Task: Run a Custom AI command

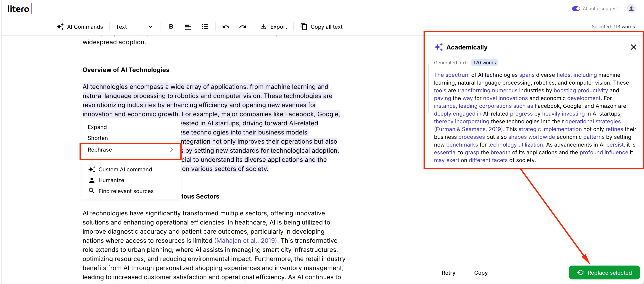Action: [x=125, y=169]
